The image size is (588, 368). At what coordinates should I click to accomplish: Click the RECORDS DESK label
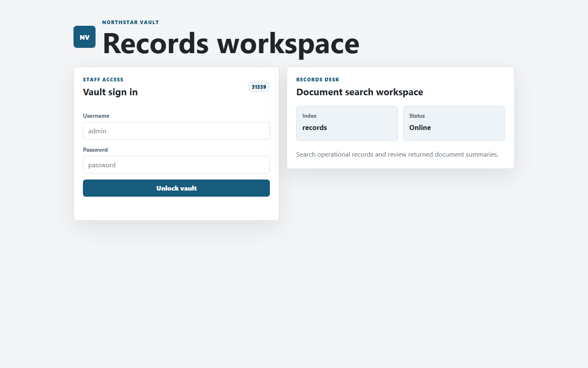tap(318, 80)
